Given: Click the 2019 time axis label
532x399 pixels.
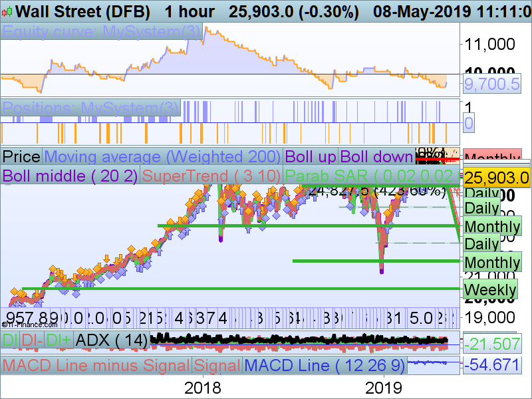Looking at the screenshot, I should (x=384, y=388).
